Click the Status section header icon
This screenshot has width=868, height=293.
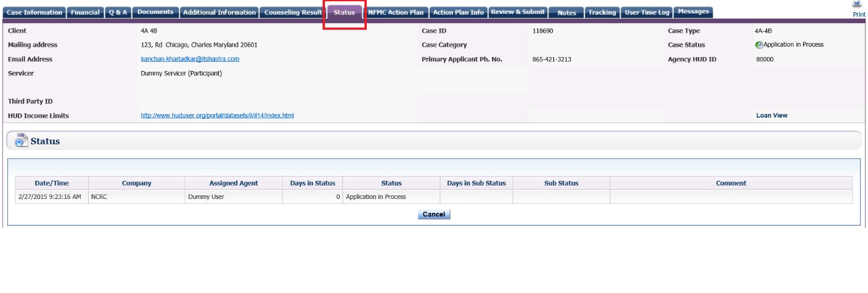coord(21,140)
